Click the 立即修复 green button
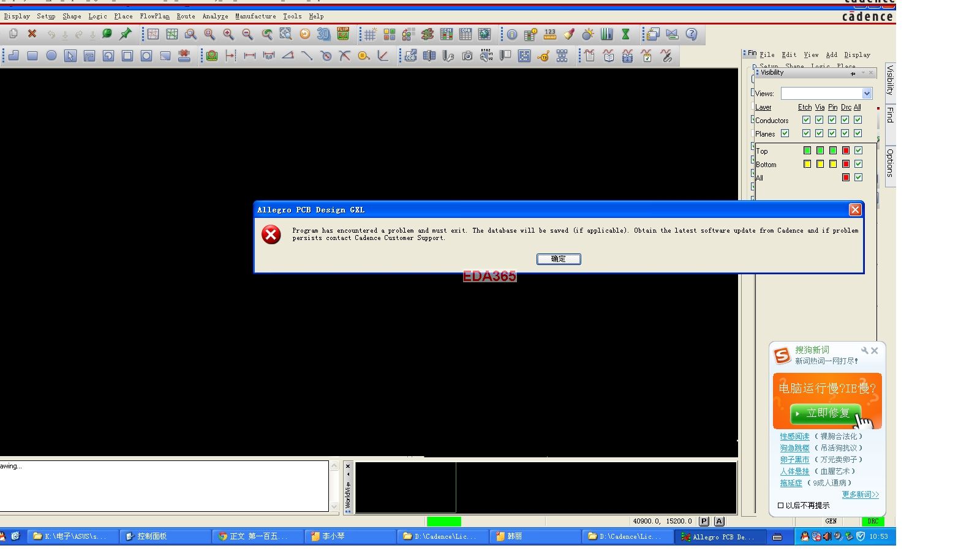Screen dimensions: 980x551 [826, 413]
